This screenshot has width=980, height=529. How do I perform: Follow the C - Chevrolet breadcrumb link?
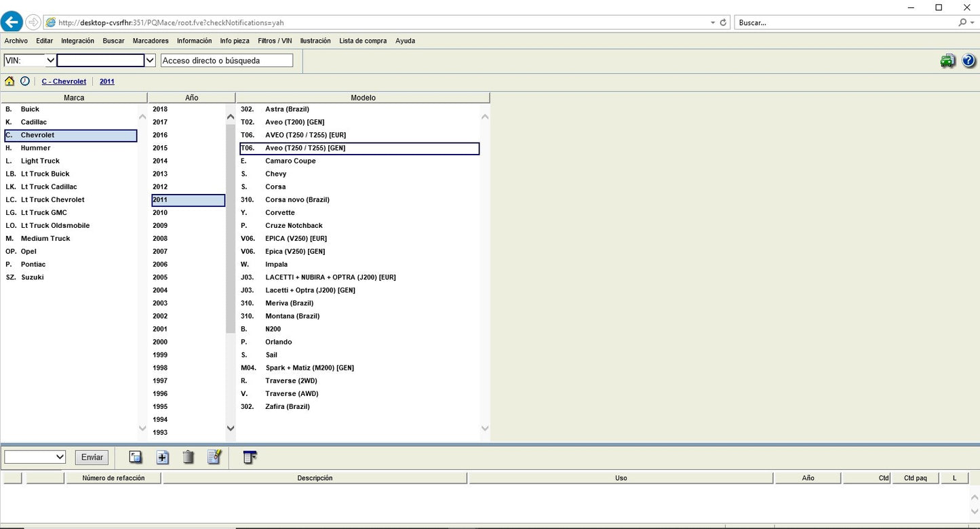(64, 81)
